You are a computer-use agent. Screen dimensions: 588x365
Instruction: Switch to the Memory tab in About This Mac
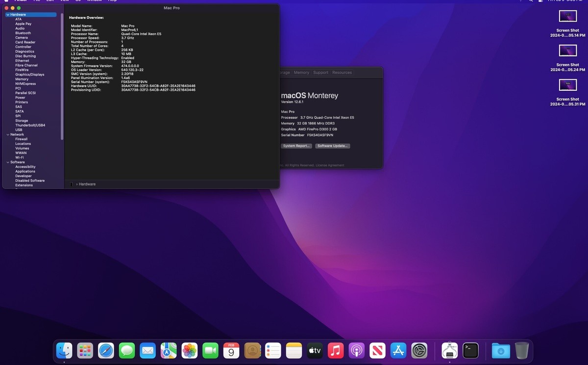point(301,73)
